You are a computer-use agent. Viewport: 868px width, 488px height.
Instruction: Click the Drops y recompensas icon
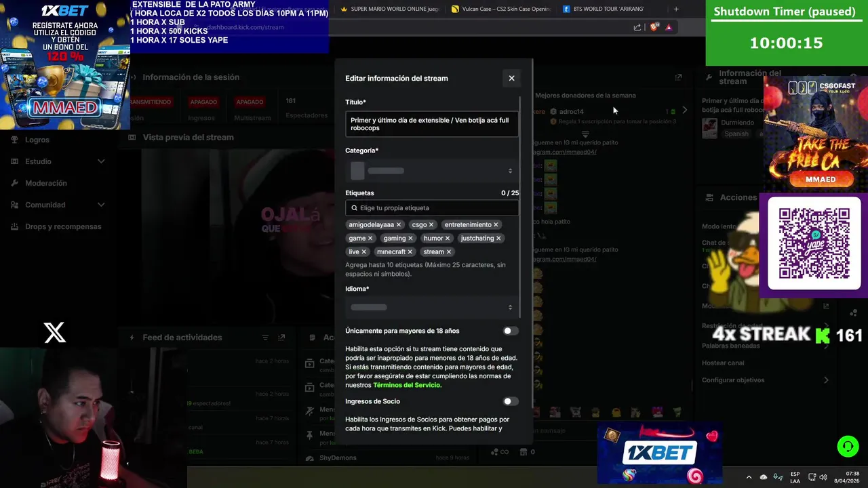(x=14, y=226)
